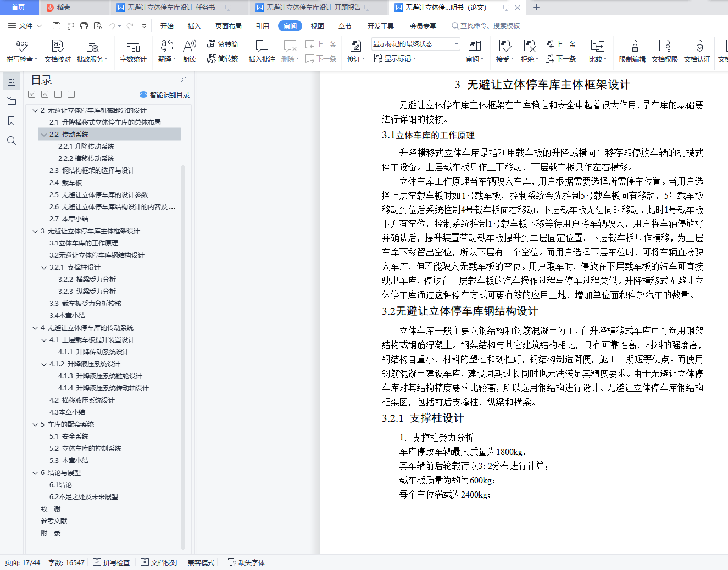The image size is (728, 570).
Task: Click the Print icon in the quick toolbar
Action: point(84,26)
